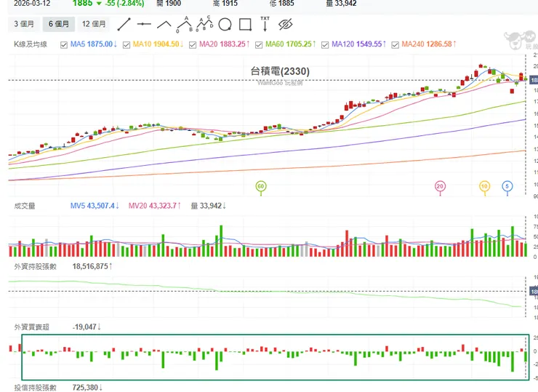This screenshot has width=538, height=392.
Task: Select the TXT text annotation tool
Action: 265,24
